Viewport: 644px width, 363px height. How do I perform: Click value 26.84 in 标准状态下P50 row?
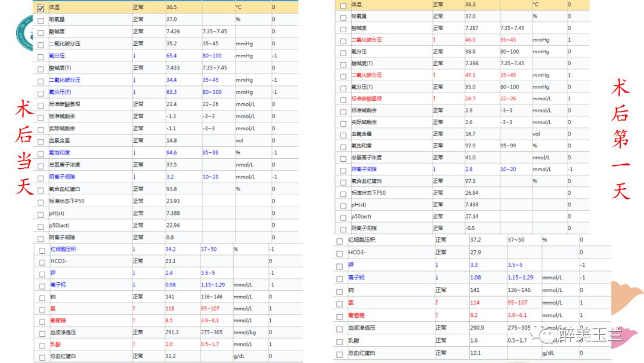(x=472, y=192)
